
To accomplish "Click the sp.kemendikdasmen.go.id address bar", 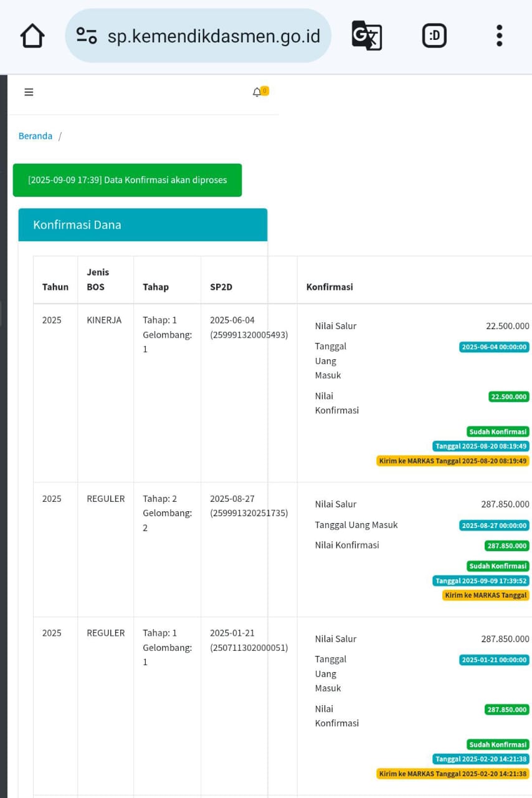I will click(x=213, y=36).
